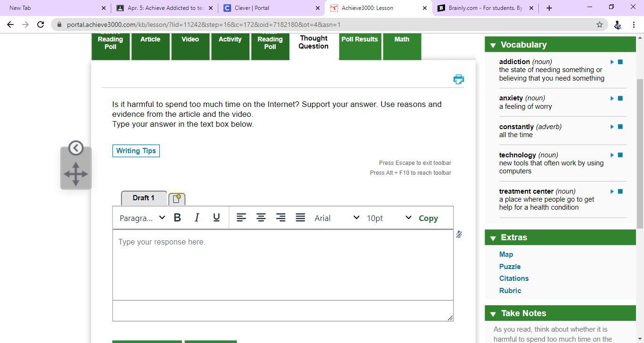Image resolution: width=644 pixels, height=343 pixels.
Task: Click the printer icon
Action: (x=458, y=79)
